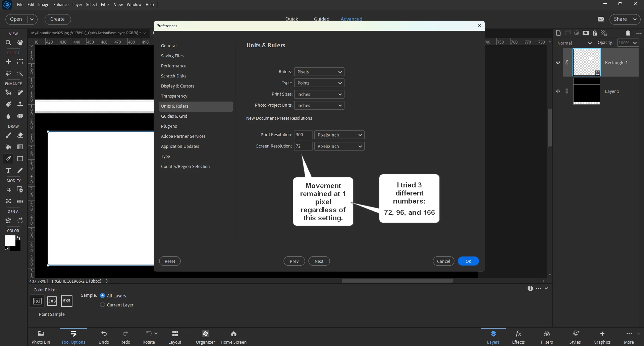644x346 pixels.
Task: Choose the 1x1 sample size
Action: point(37,301)
